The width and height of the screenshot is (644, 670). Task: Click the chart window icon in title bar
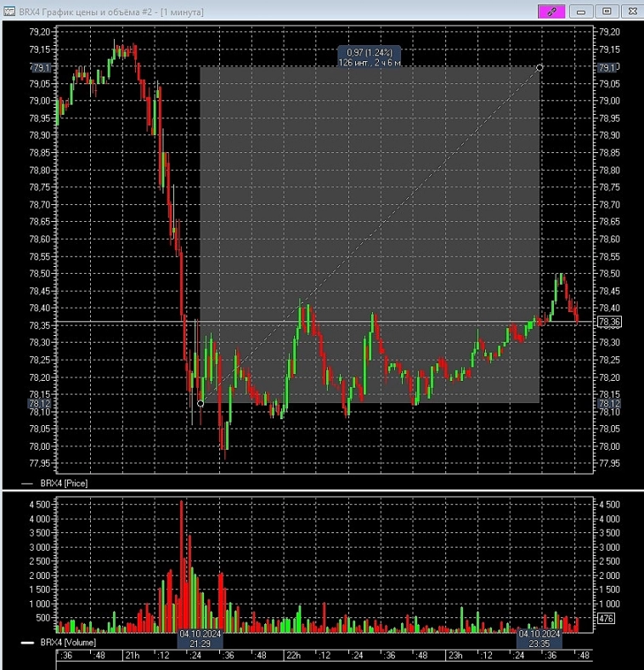pyautogui.click(x=9, y=12)
